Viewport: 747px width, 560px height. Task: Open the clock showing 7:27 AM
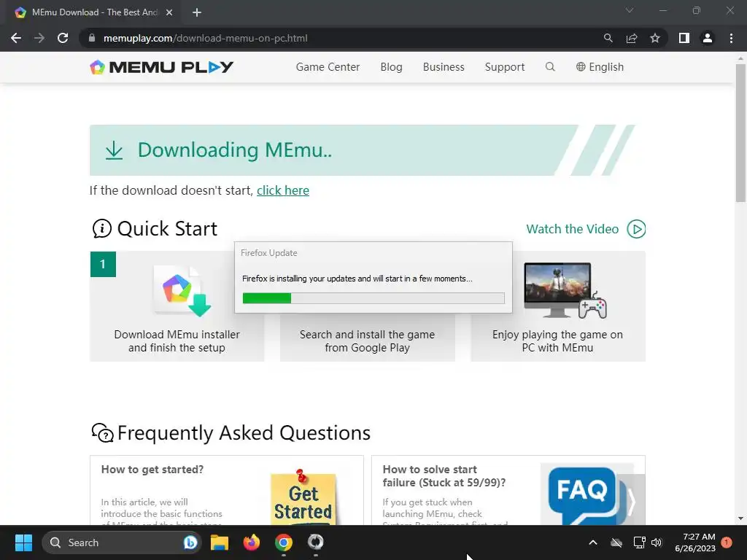click(x=695, y=542)
